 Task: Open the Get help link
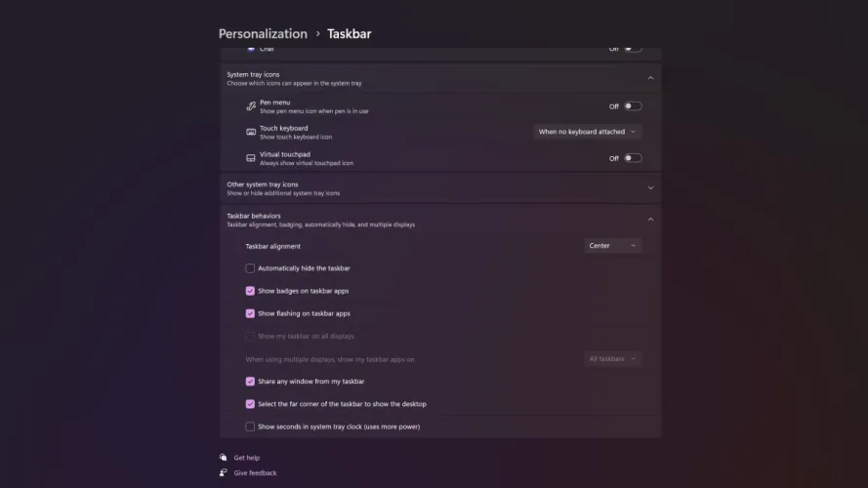[x=247, y=457]
